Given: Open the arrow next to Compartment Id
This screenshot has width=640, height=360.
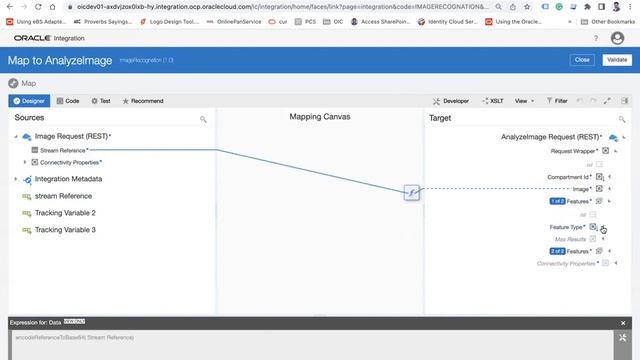Looking at the screenshot, I should pyautogui.click(x=609, y=177).
